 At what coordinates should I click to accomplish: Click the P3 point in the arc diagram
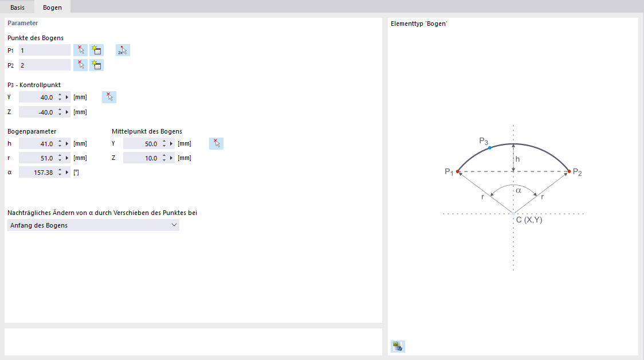pos(490,147)
